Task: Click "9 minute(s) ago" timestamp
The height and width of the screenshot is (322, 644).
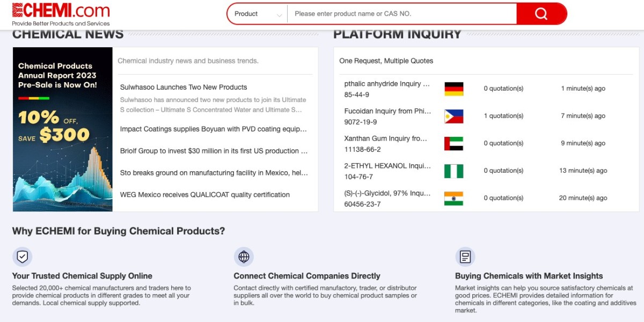Action: 583,143
